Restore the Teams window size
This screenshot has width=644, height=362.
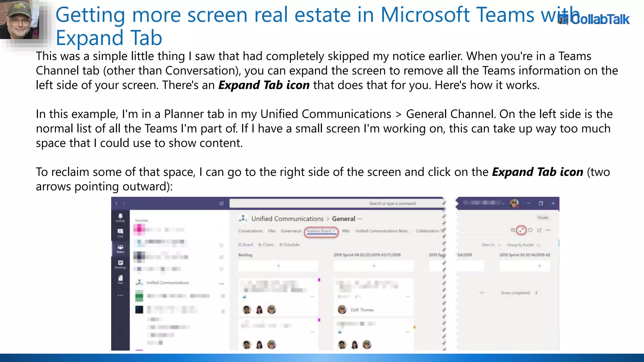(541, 203)
